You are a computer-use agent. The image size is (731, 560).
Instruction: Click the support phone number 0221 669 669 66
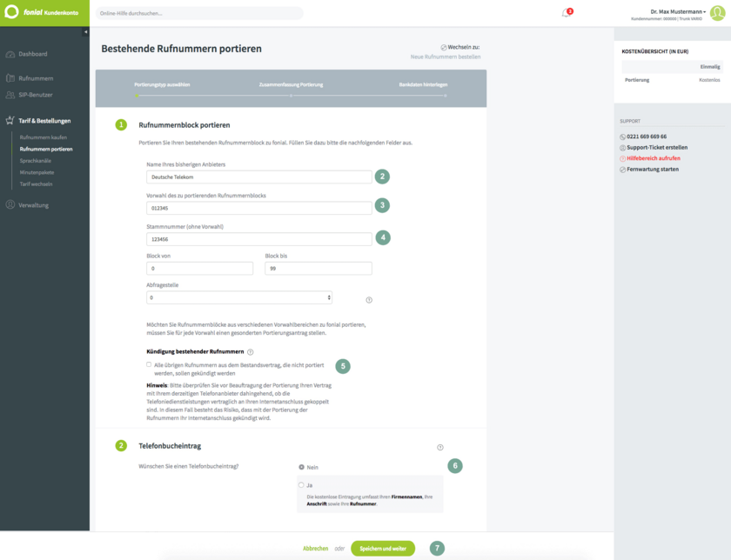[x=647, y=137]
